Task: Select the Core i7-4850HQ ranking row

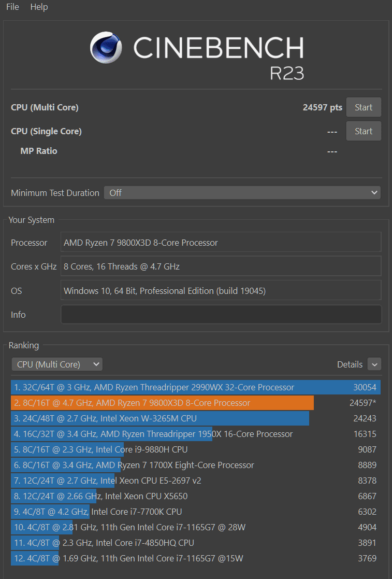Action: [195, 542]
